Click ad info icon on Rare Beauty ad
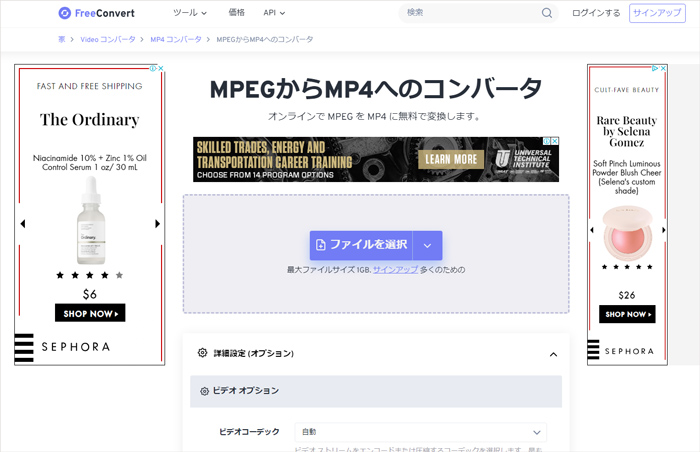Image resolution: width=700 pixels, height=452 pixels. pyautogui.click(x=655, y=68)
